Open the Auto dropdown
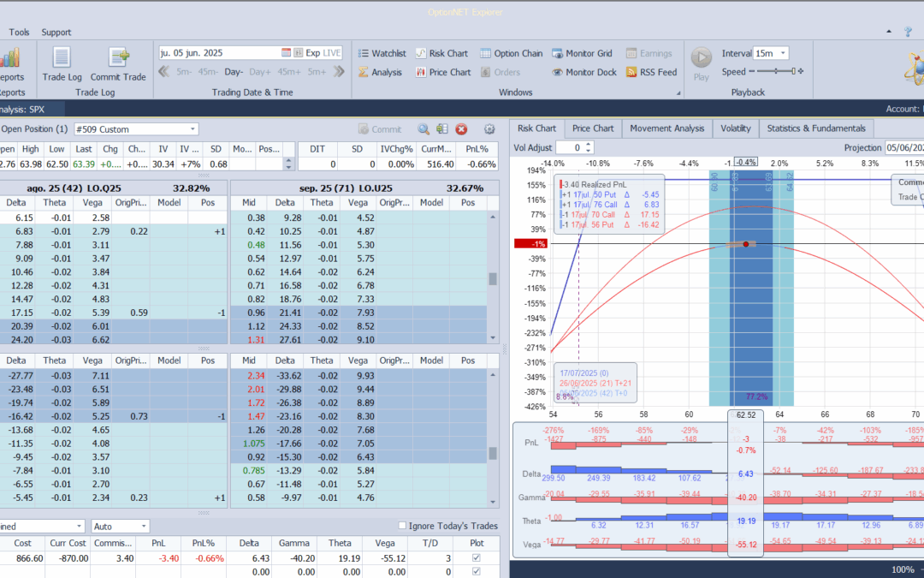The image size is (924, 578). pos(143,526)
